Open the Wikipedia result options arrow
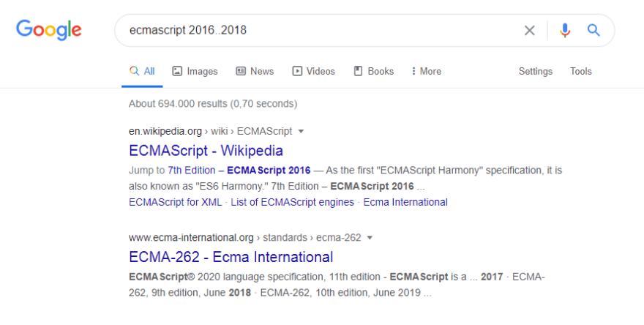644x325 pixels. coord(301,132)
